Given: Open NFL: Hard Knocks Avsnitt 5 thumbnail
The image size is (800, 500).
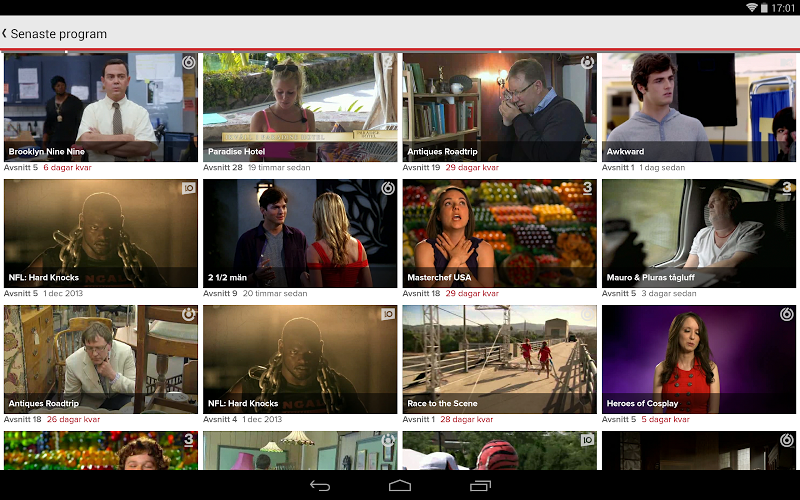Looking at the screenshot, I should point(101,233).
